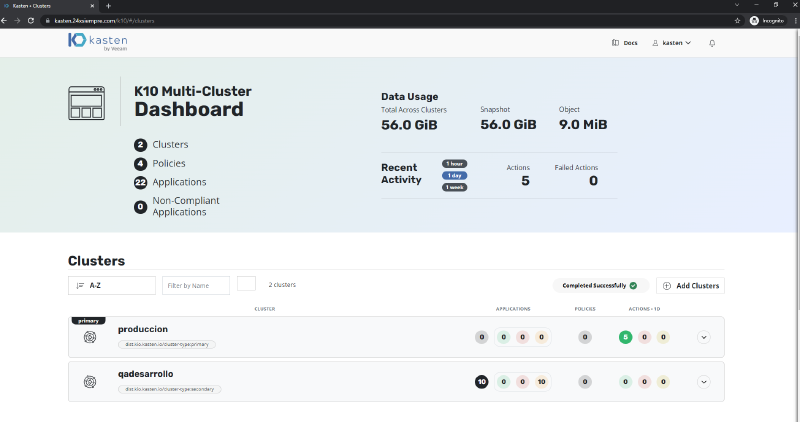Click produccion yellow unmanaged applications badge

[x=541, y=337]
